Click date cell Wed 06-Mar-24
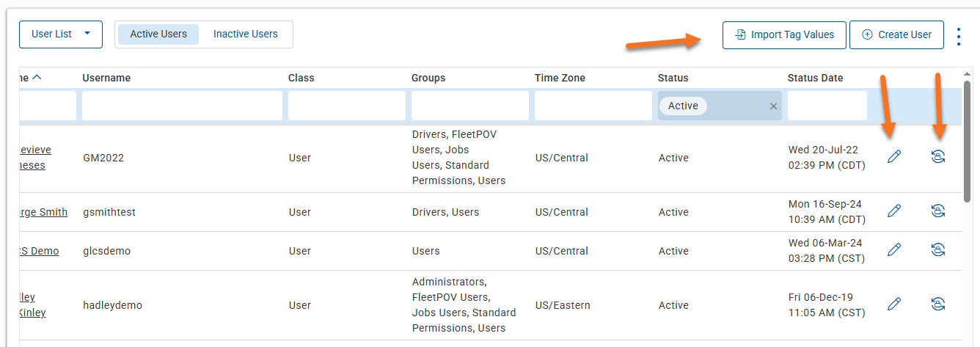Viewport: 980px width, 347px height. pyautogui.click(x=827, y=251)
